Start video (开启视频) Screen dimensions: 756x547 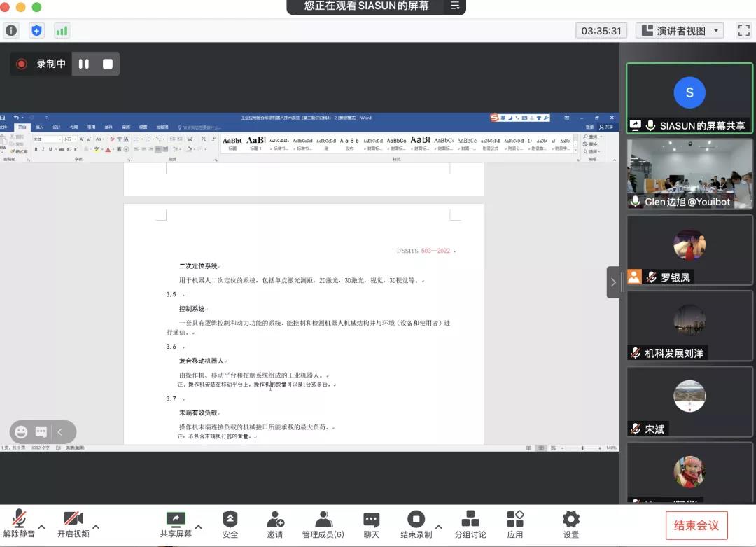(73, 520)
